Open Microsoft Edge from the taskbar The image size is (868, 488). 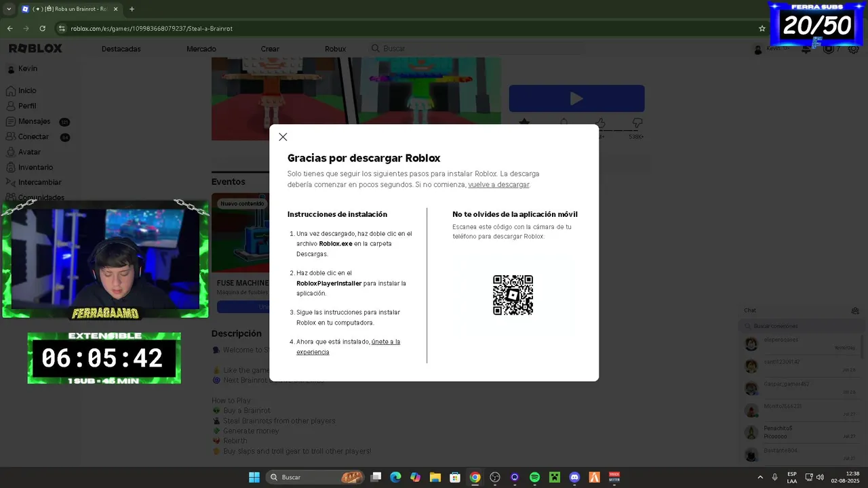click(395, 477)
